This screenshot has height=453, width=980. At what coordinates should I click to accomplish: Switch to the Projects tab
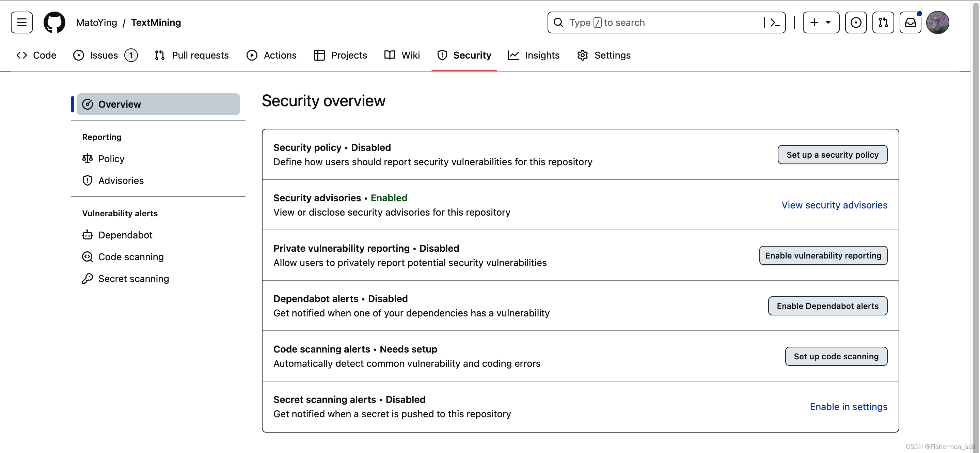tap(341, 55)
